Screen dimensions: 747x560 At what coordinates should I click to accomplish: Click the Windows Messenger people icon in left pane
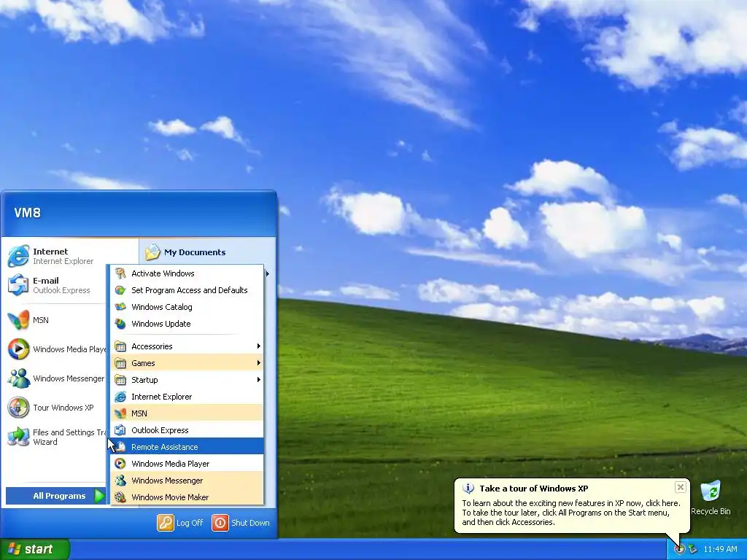(x=18, y=378)
